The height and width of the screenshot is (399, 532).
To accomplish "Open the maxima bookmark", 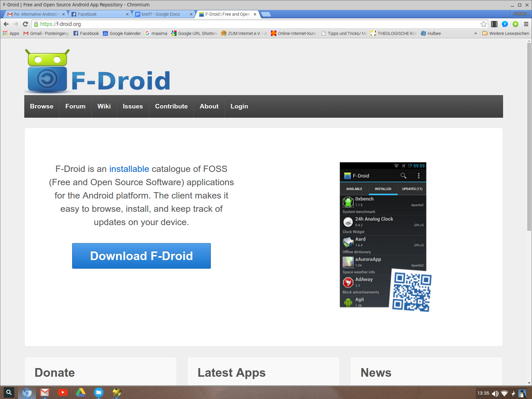I will point(156,33).
